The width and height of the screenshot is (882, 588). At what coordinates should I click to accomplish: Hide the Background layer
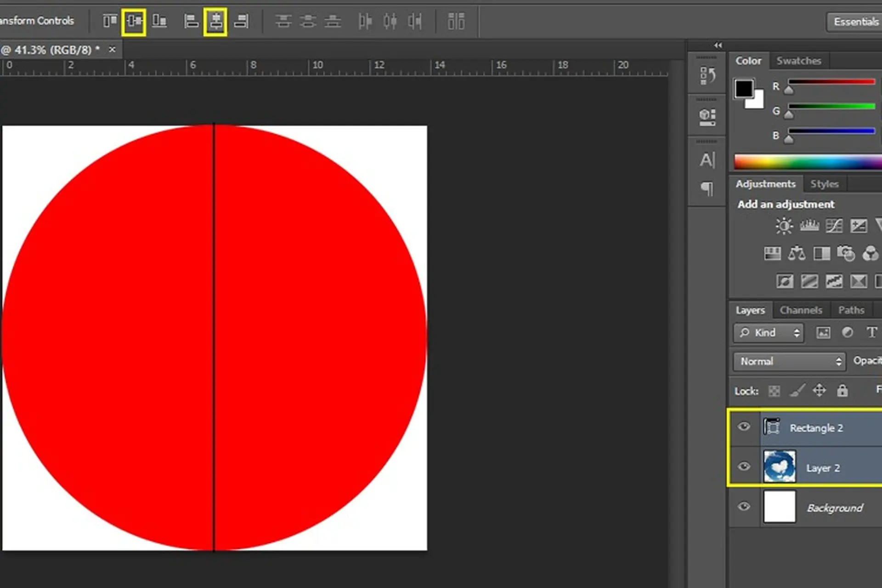pyautogui.click(x=744, y=507)
